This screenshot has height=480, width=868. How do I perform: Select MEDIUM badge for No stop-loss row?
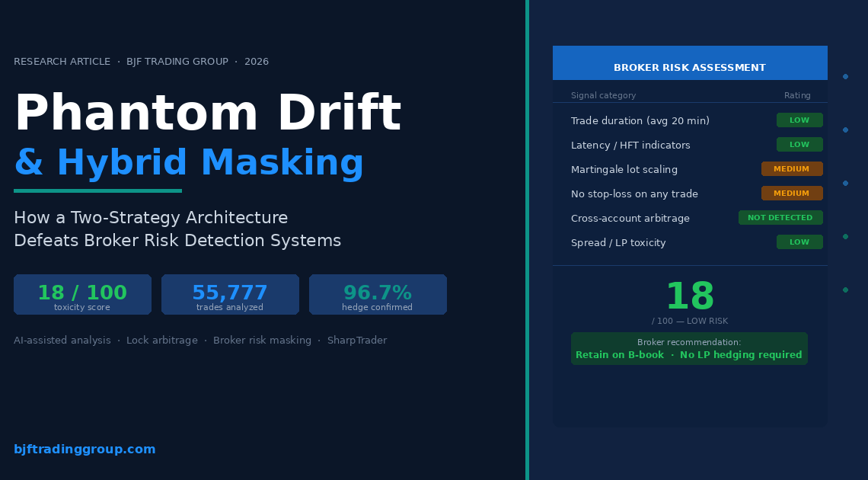point(792,194)
